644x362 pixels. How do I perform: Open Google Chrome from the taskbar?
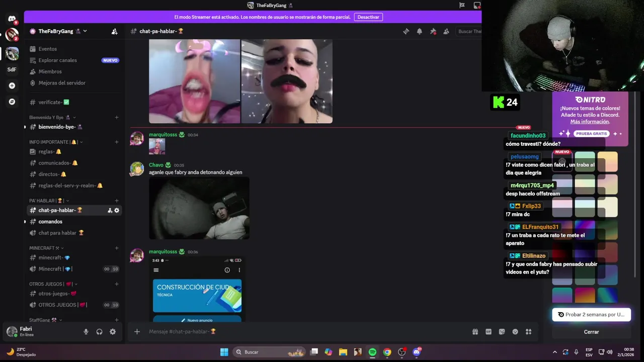pyautogui.click(x=387, y=352)
